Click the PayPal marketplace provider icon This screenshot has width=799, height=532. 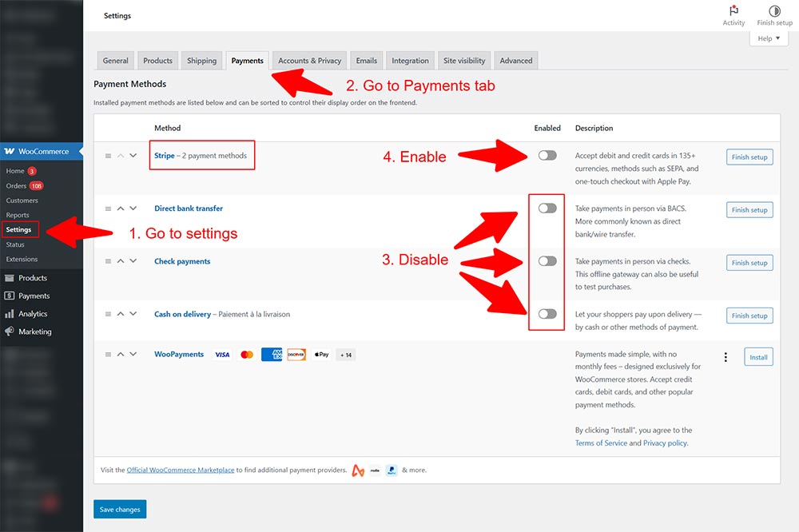tap(392, 470)
